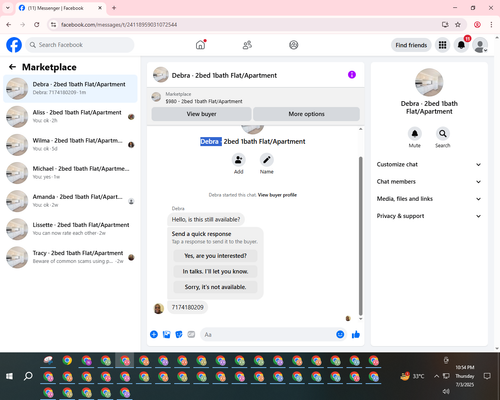
Task: Open Chrome three-dot menu
Action: tap(491, 25)
